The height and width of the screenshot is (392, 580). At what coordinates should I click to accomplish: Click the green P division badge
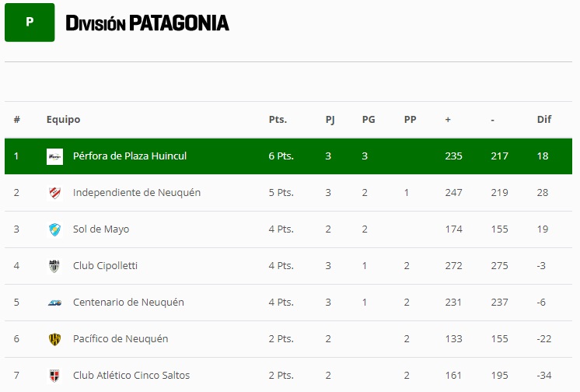[x=30, y=23]
